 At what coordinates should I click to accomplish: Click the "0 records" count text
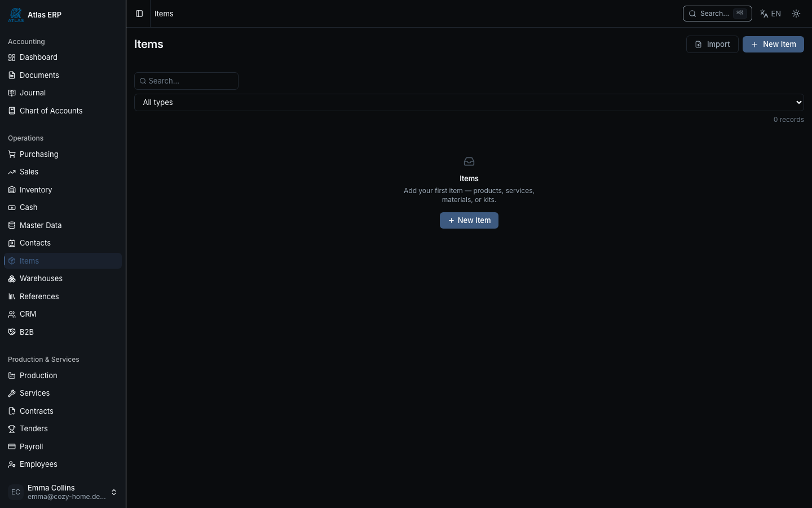[x=789, y=120]
